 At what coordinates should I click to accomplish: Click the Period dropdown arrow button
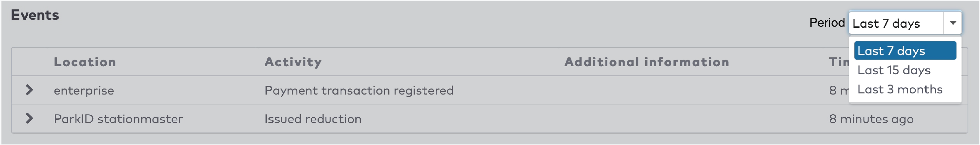[952, 23]
